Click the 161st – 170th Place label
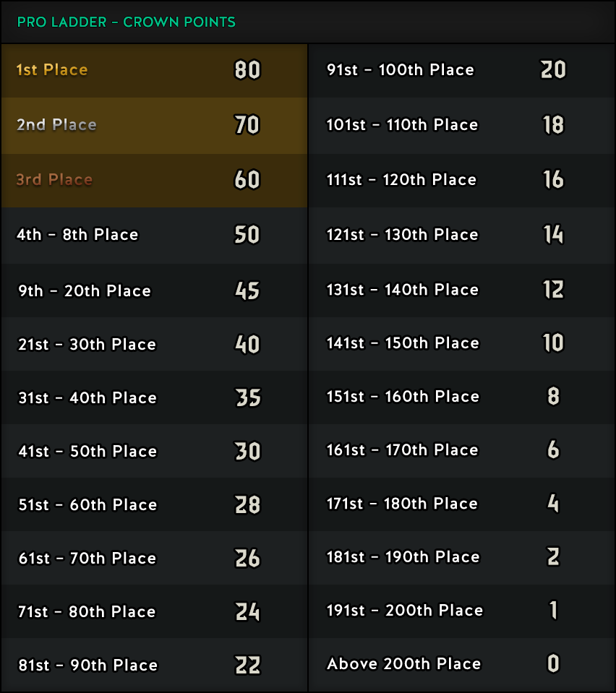This screenshot has width=616, height=693. click(403, 450)
